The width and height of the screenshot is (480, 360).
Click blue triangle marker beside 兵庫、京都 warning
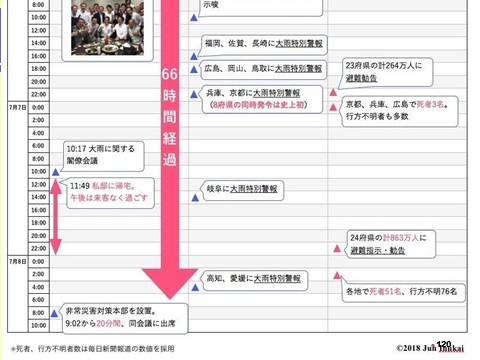pyautogui.click(x=194, y=94)
